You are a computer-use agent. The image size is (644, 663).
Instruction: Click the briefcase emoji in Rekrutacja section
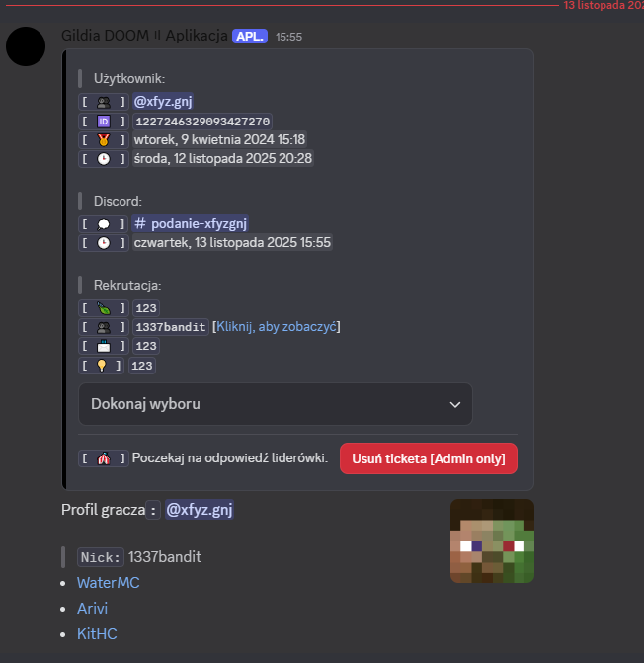[x=104, y=346]
